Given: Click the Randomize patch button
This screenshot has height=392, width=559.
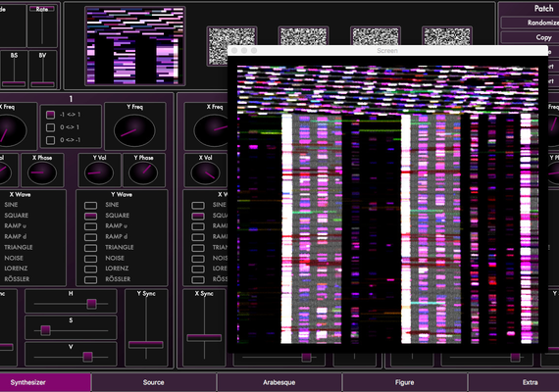Looking at the screenshot, I should point(530,23).
